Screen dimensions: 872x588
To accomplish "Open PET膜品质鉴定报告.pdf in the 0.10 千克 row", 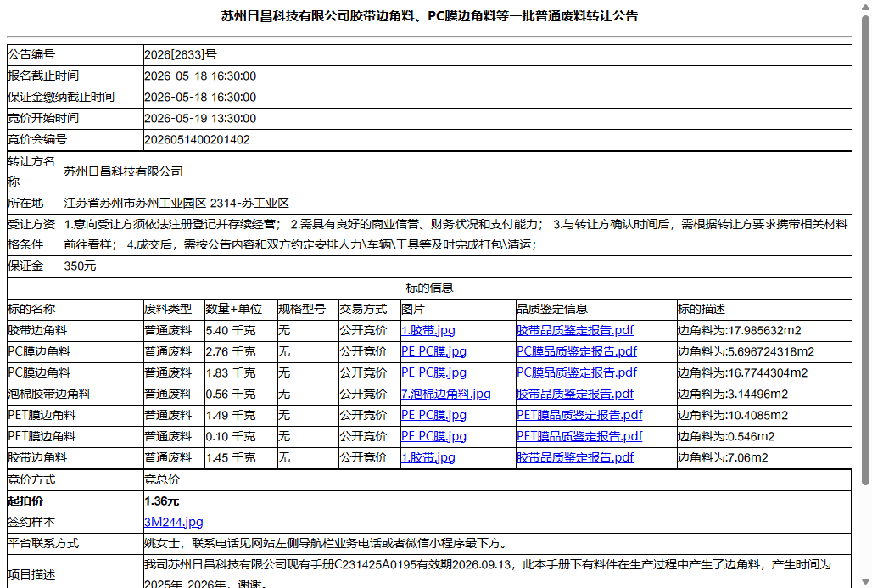I will [x=579, y=436].
